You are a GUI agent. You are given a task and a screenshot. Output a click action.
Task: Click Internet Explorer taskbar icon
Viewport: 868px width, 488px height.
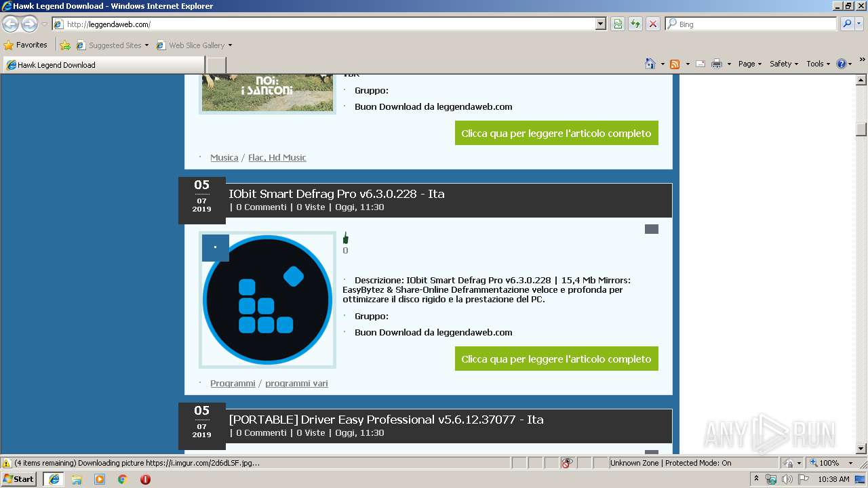54,479
